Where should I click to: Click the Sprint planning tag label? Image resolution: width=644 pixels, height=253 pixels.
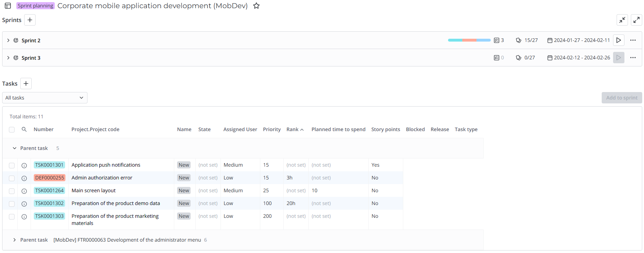click(35, 6)
